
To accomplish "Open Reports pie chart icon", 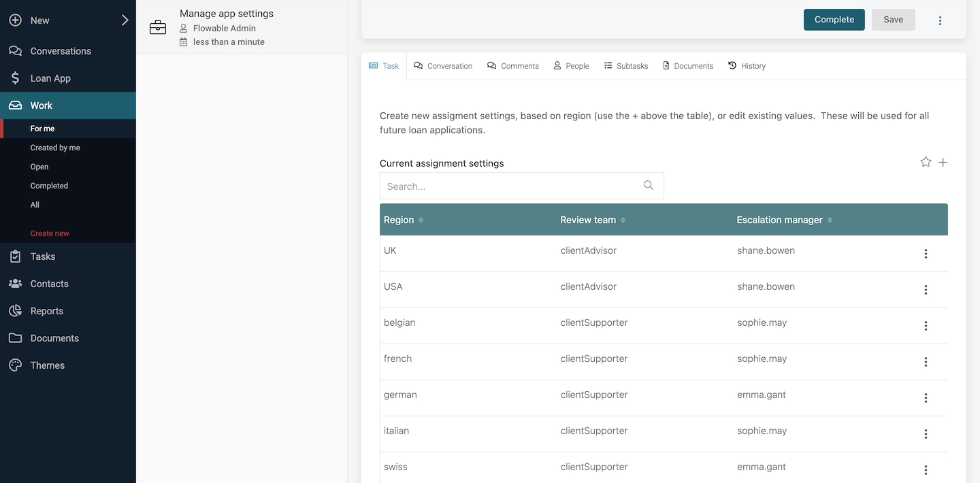I will click(x=15, y=311).
